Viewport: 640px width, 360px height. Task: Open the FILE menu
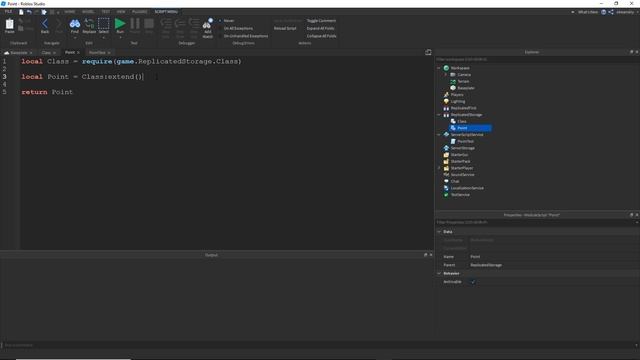coord(8,12)
